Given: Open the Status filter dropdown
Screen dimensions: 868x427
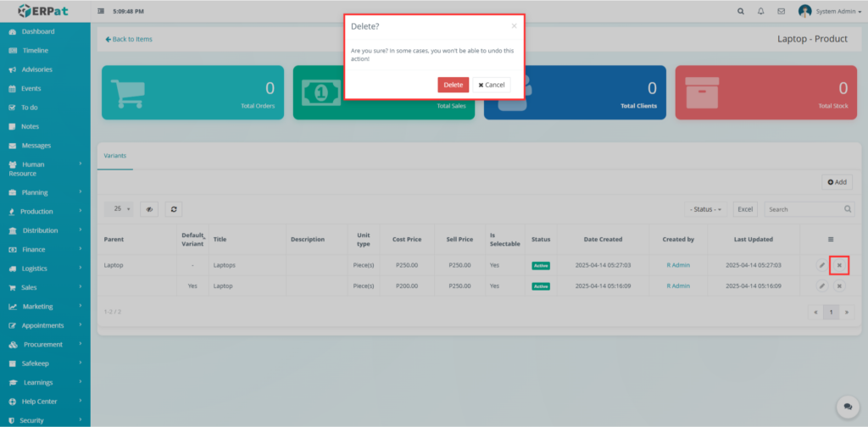Looking at the screenshot, I should coord(706,208).
